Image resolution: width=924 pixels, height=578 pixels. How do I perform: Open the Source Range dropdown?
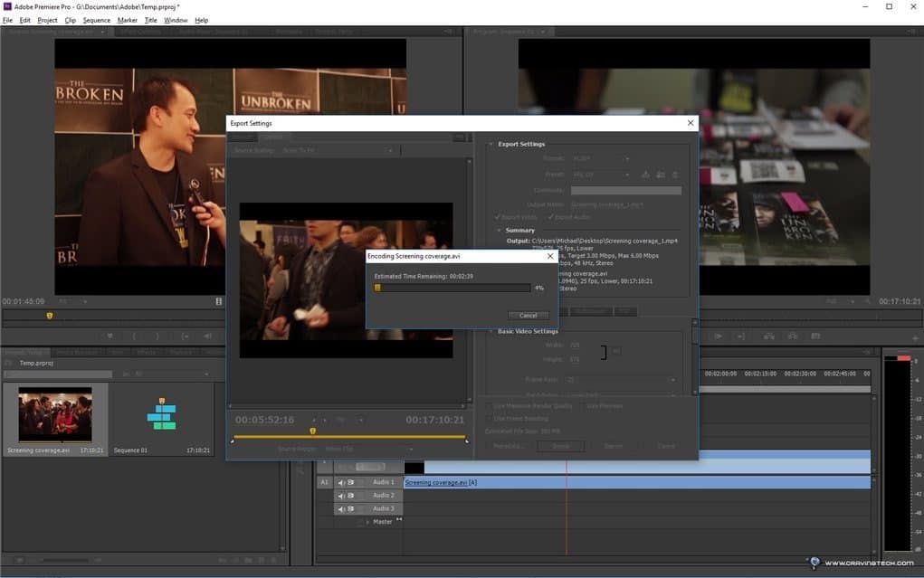pos(369,449)
